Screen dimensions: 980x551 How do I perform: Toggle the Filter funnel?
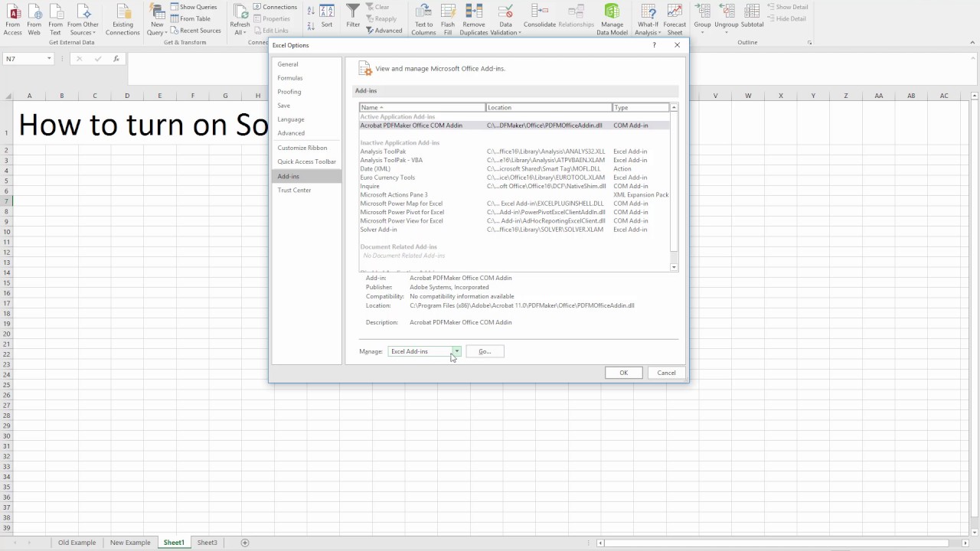(353, 16)
